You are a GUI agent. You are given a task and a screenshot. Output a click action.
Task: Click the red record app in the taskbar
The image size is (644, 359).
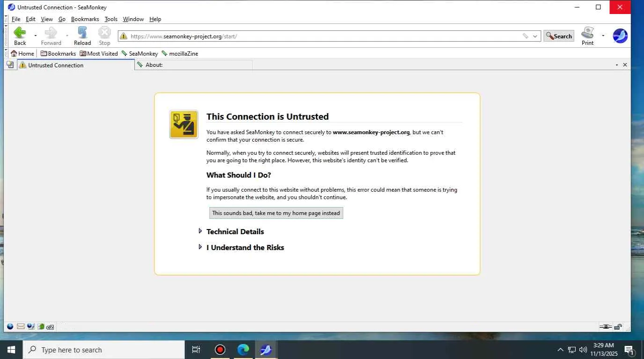tap(220, 350)
